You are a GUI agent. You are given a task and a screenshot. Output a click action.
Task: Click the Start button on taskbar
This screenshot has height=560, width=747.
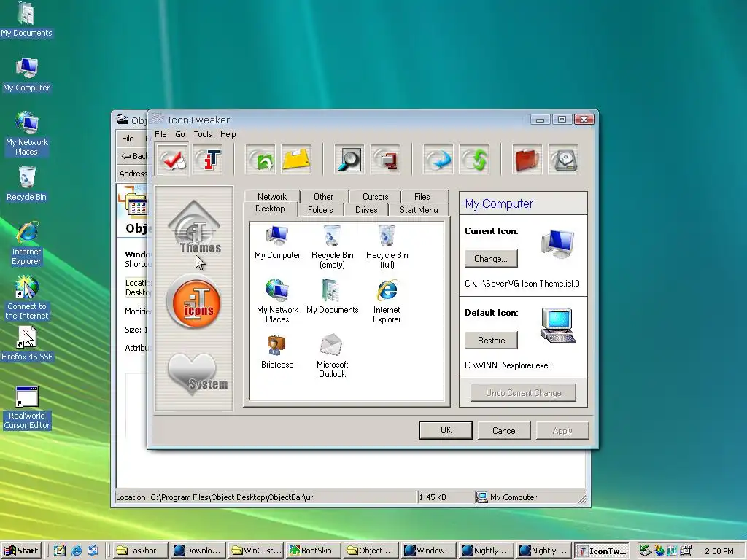[x=22, y=551]
